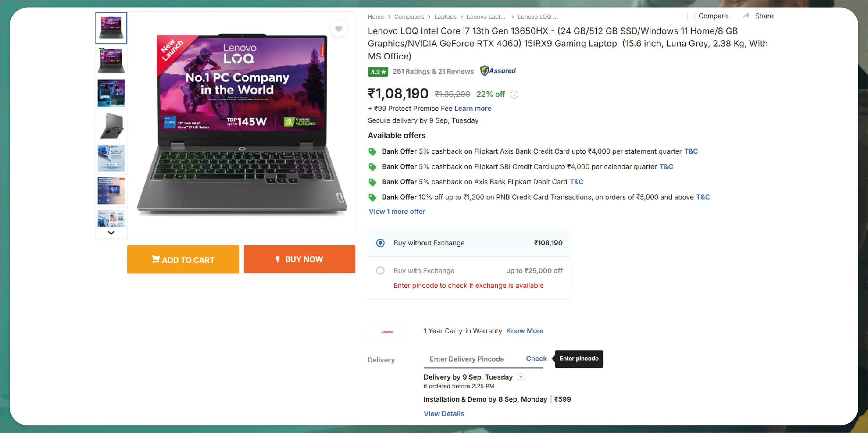Tick the Compare checkbox
The image size is (868, 433).
pyautogui.click(x=691, y=16)
